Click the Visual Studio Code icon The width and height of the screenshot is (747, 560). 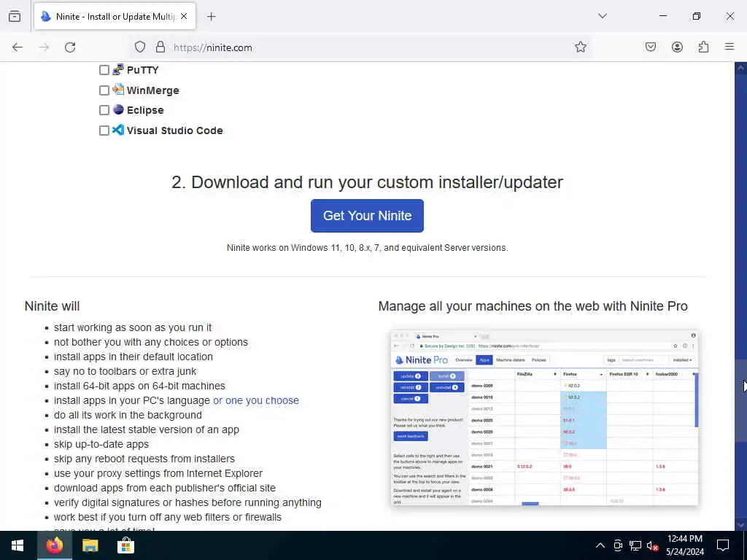(118, 130)
